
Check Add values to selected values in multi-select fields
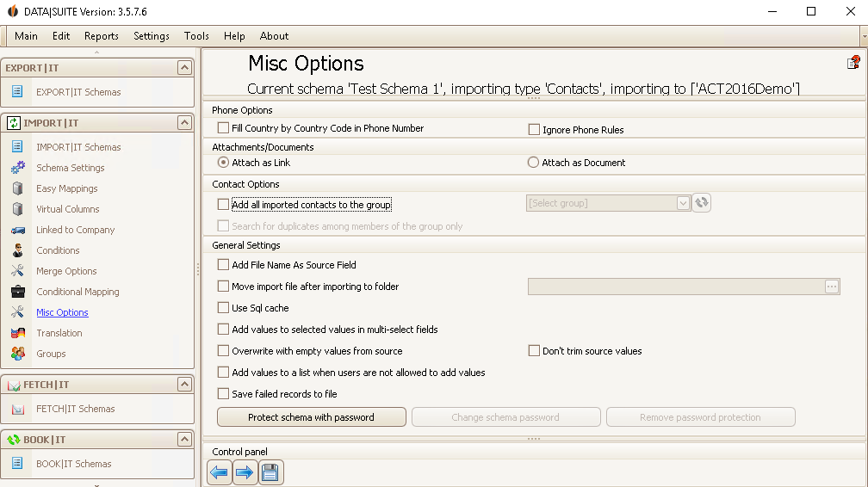pyautogui.click(x=223, y=330)
